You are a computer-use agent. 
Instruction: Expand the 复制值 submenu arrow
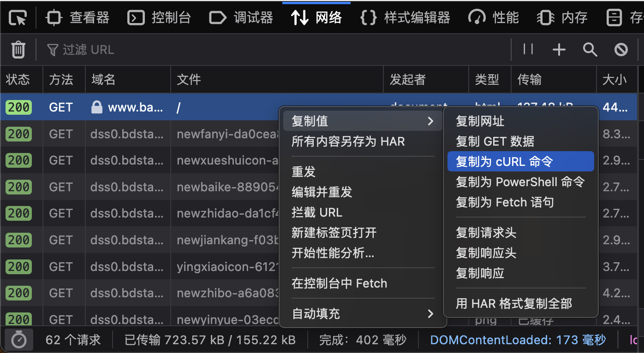pos(430,121)
